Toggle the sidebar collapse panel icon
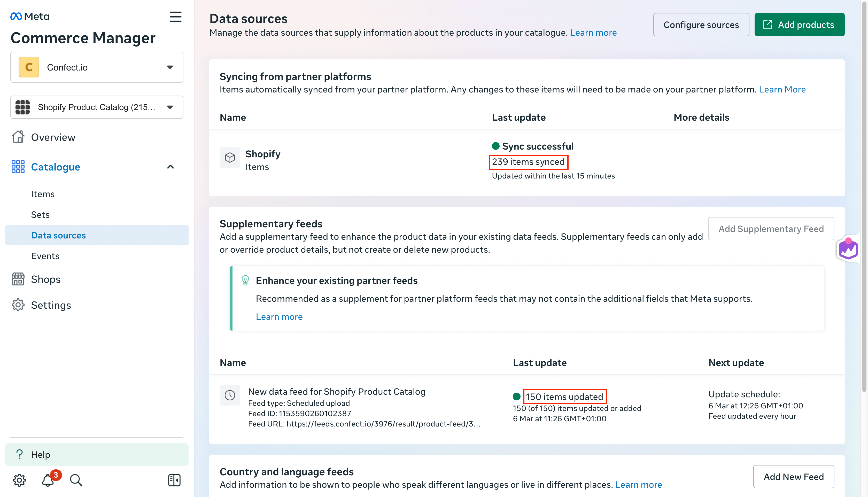 [x=174, y=480]
